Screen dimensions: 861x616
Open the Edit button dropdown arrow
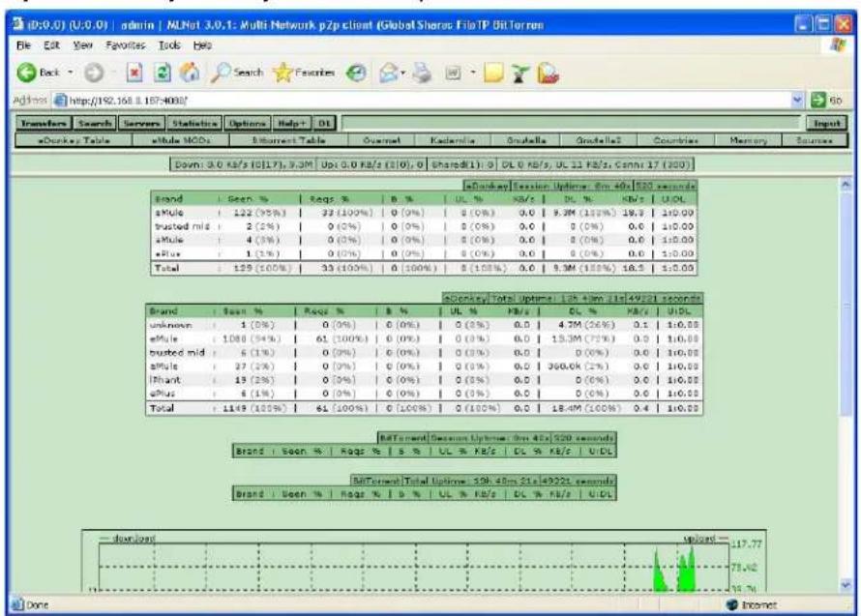pyautogui.click(x=472, y=73)
